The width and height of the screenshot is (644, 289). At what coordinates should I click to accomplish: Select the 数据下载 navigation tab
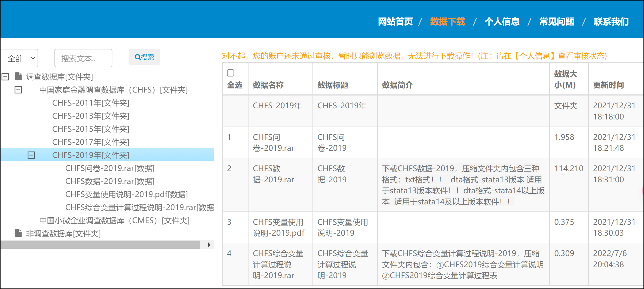pyautogui.click(x=447, y=21)
